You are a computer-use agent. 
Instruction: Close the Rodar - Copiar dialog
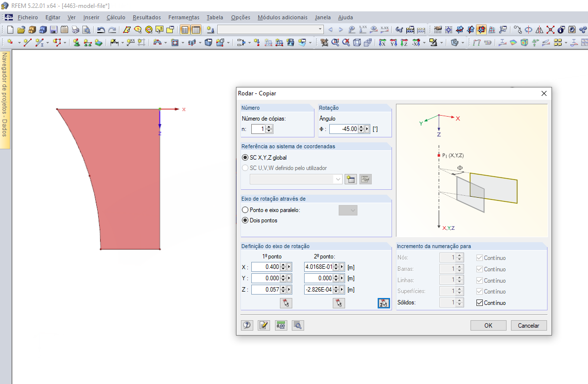coord(544,93)
